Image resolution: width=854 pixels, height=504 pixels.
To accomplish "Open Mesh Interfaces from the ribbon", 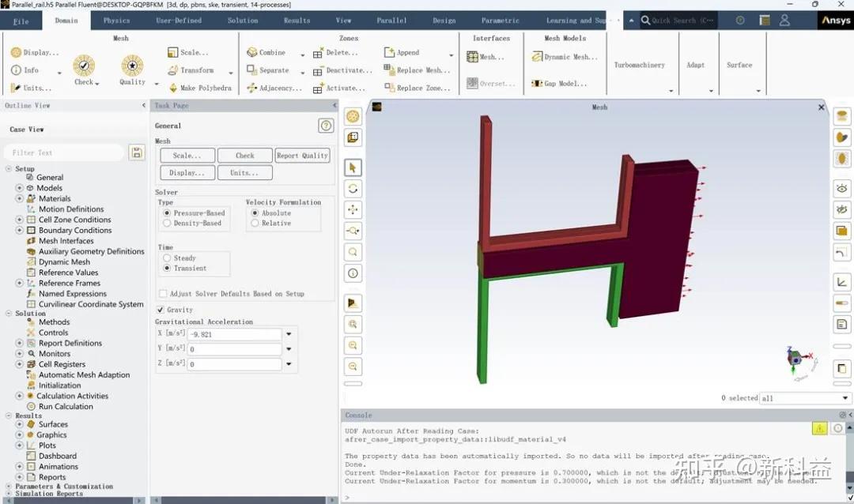I will pyautogui.click(x=486, y=57).
